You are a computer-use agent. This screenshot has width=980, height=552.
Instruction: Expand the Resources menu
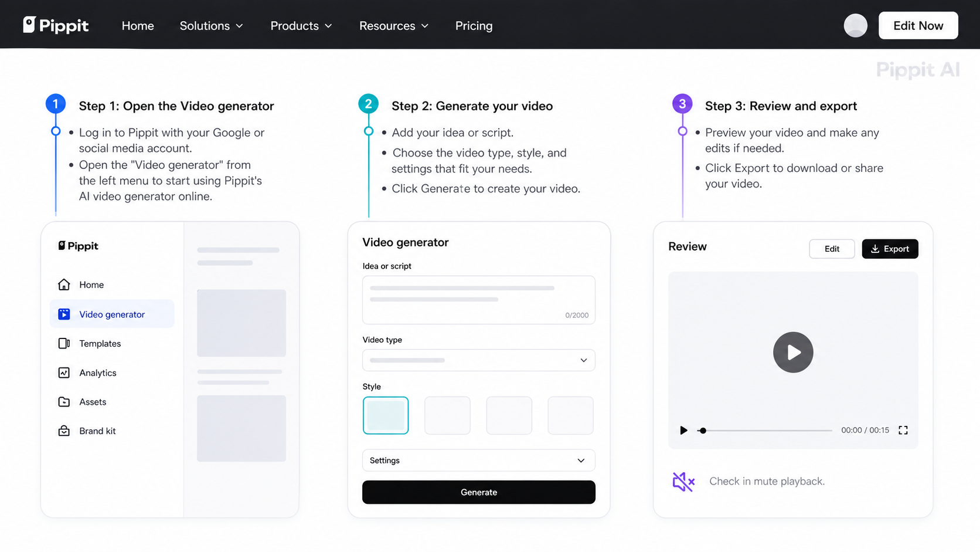[394, 26]
